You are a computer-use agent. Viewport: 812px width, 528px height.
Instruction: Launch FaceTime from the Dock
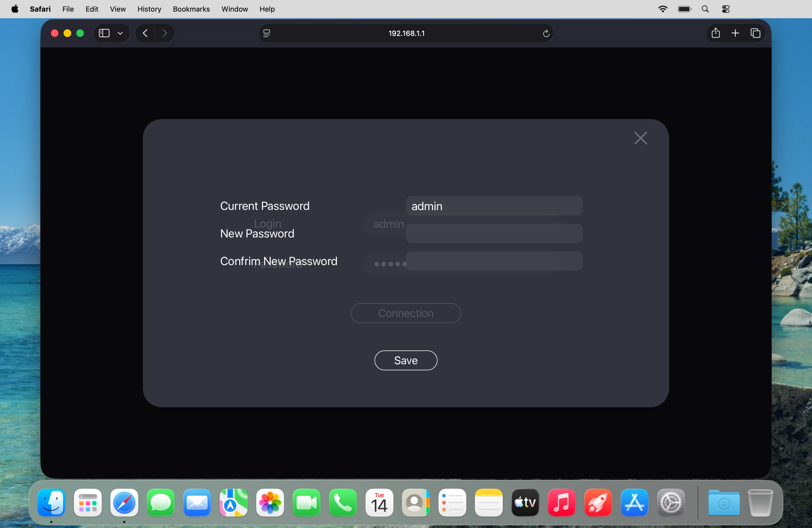click(306, 503)
